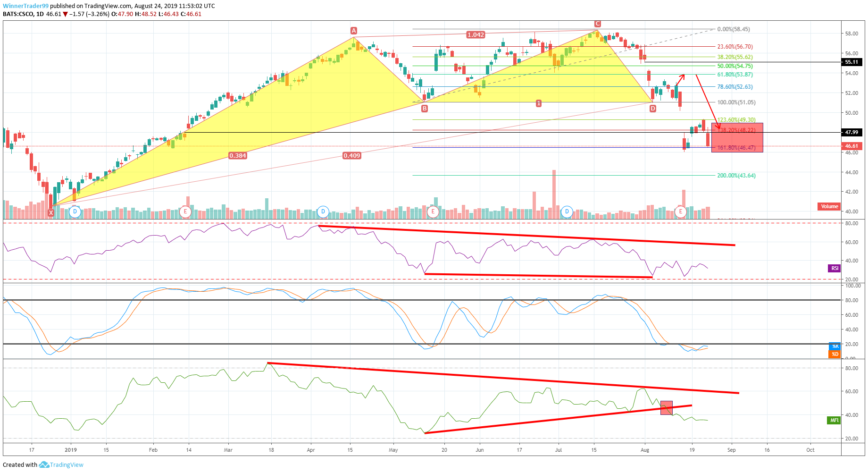This screenshot has height=473, width=868.
Task: Select the 23.60%(56.70) Fibonacci level label
Action: [x=735, y=47]
